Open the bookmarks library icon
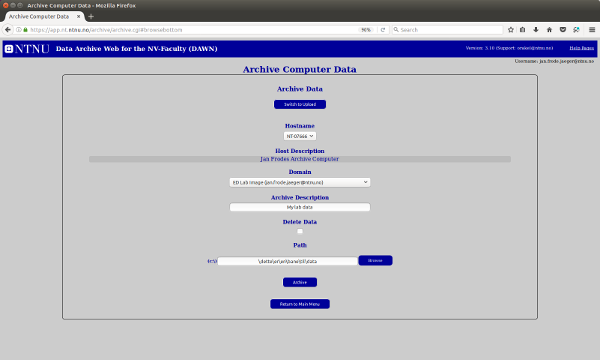Viewport: 600px width, 360px height. (x=522, y=29)
